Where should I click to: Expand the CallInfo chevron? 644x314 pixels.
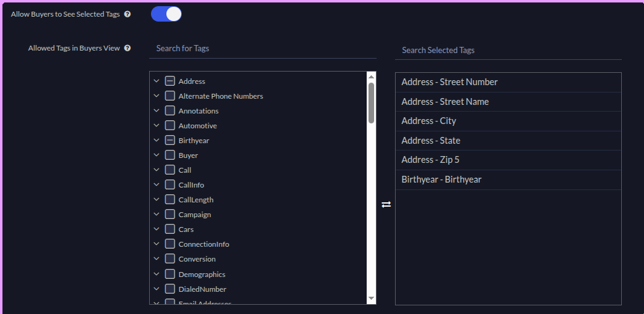click(x=156, y=184)
